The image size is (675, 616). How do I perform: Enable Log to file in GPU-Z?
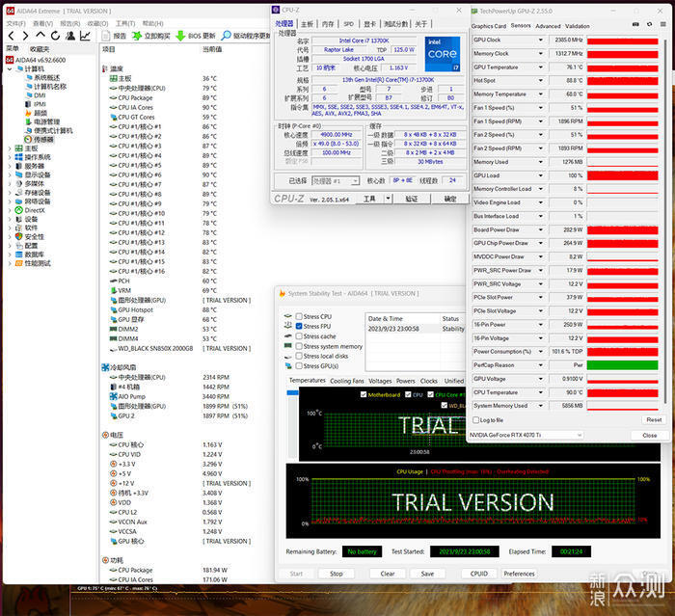pos(475,419)
